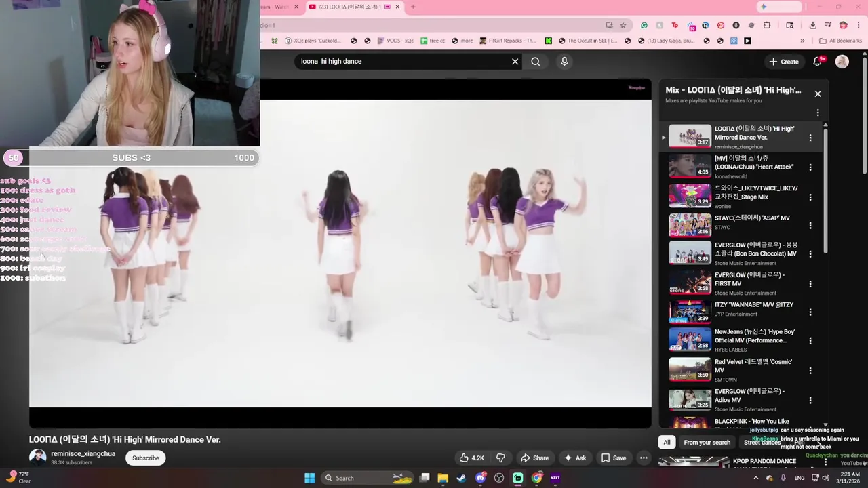Select the 'All' filter chip
The height and width of the screenshot is (488, 868).
[x=667, y=443]
